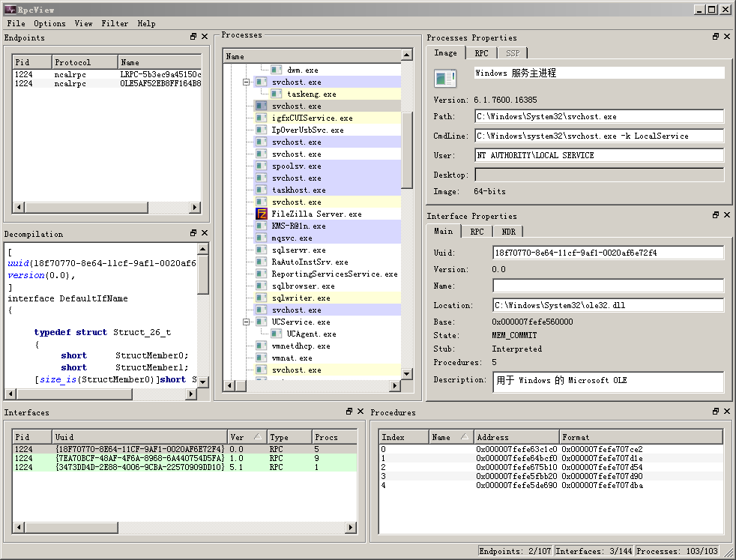Open the File menu
The height and width of the screenshot is (560, 736).
click(16, 23)
